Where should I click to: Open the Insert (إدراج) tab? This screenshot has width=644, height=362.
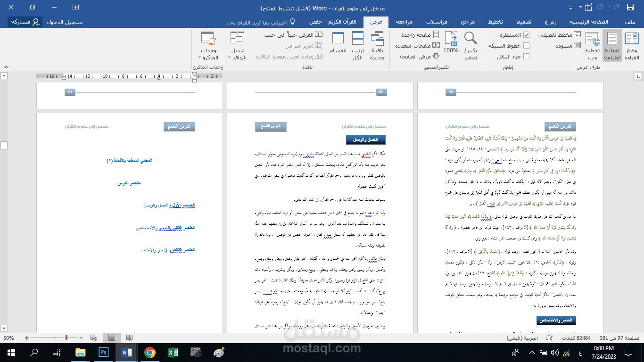point(550,22)
